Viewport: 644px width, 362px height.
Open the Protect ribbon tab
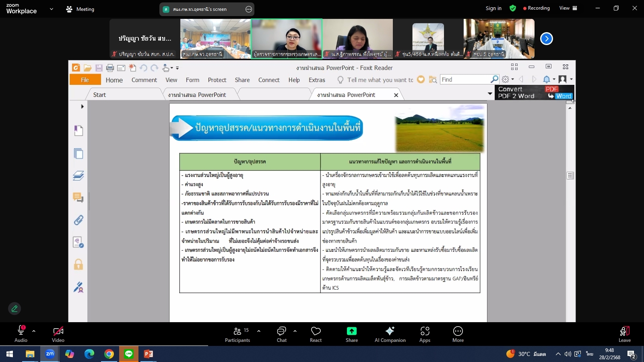[x=217, y=80]
